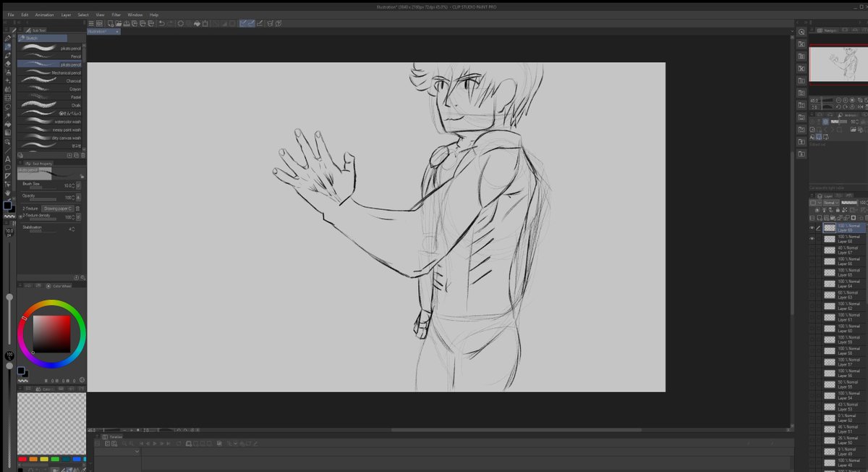Open Opacity dynamics settings button
The image size is (868, 472).
click(78, 197)
